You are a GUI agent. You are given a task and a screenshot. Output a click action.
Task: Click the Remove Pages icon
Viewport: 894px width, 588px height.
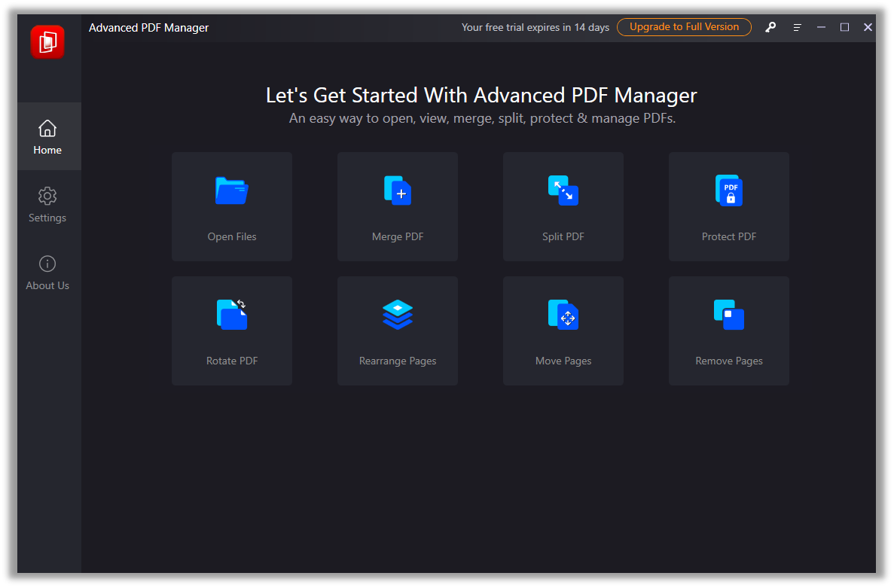point(728,315)
